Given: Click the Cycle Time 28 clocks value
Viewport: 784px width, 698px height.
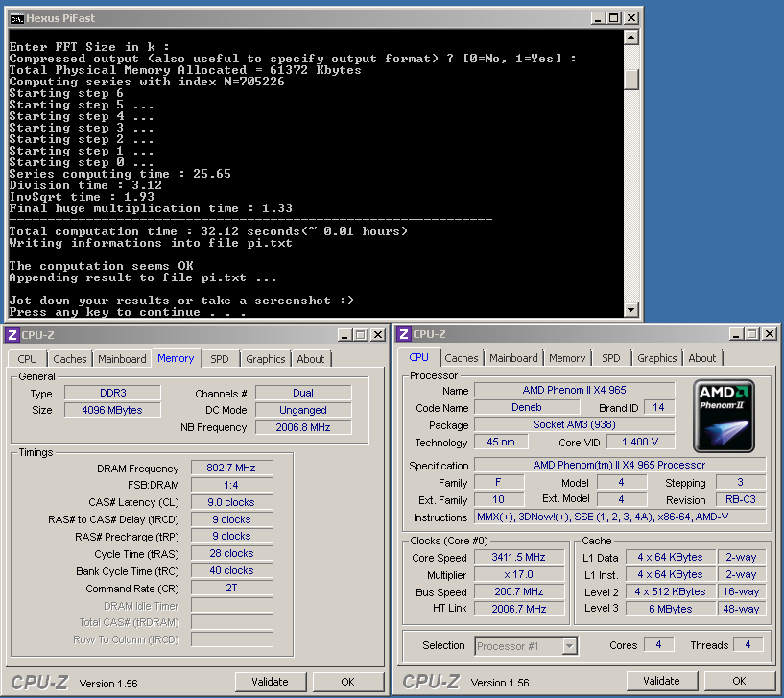Looking at the screenshot, I should tap(231, 553).
